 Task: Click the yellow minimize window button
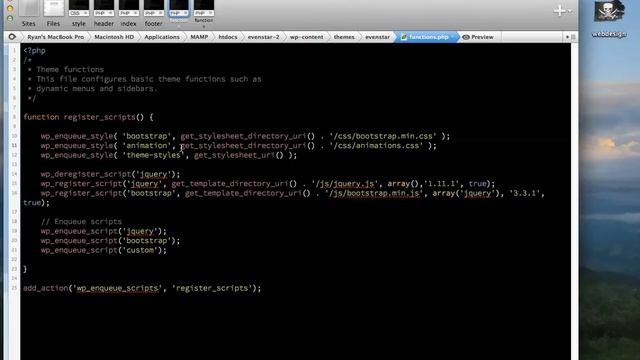(x=10, y=8)
